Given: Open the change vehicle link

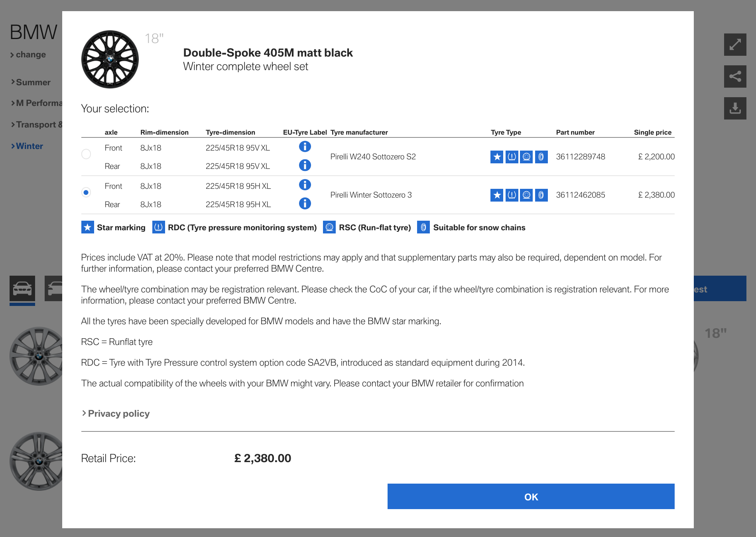Looking at the screenshot, I should (x=28, y=55).
